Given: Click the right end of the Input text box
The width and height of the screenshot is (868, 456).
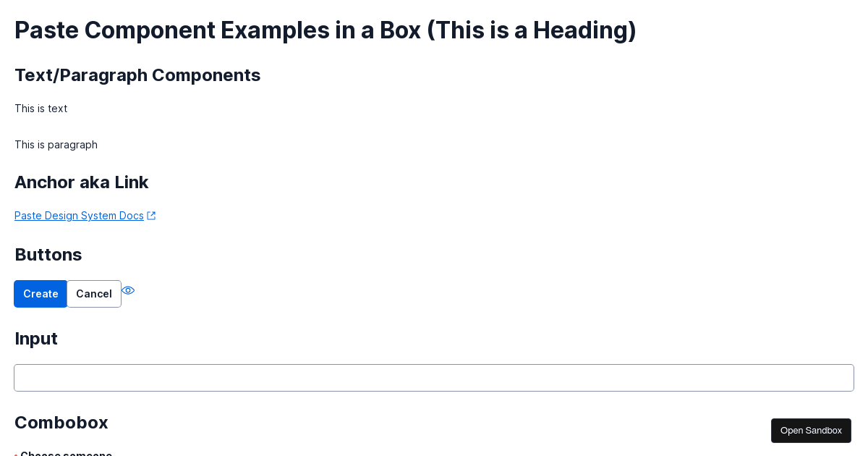Looking at the screenshot, I should pos(839,378).
